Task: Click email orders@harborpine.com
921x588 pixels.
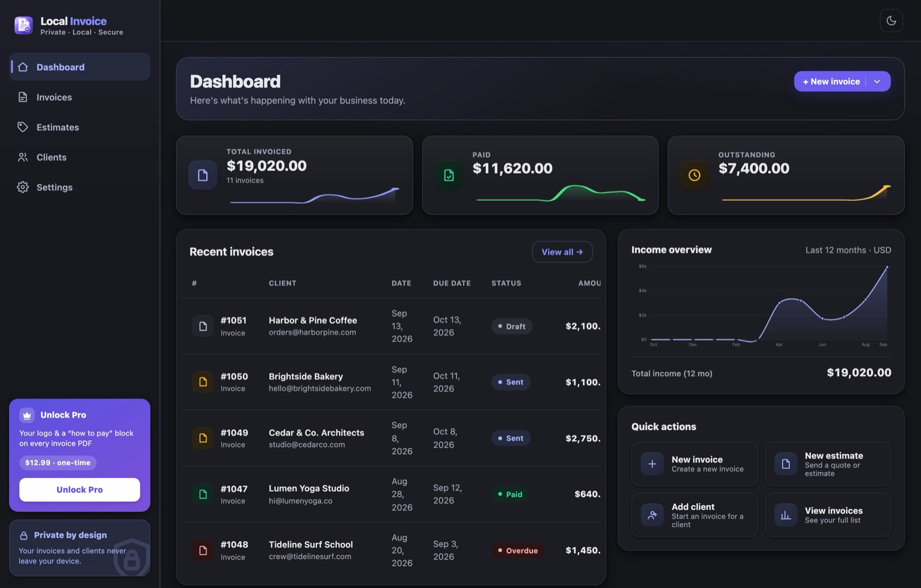Action: (x=312, y=333)
